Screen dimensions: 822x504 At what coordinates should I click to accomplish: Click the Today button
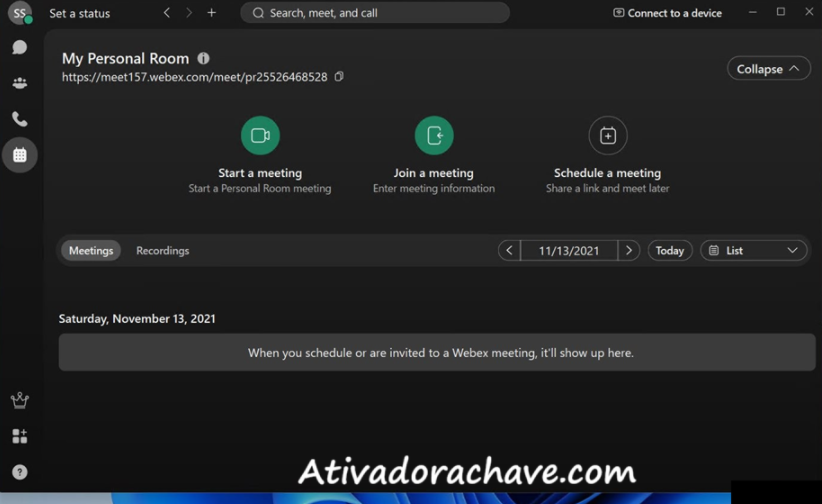click(x=670, y=251)
